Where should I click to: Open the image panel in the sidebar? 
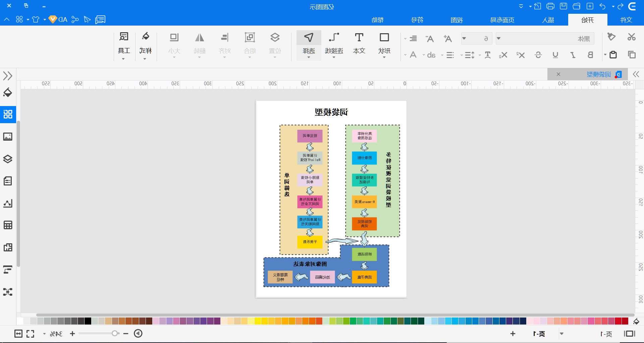pyautogui.click(x=8, y=137)
